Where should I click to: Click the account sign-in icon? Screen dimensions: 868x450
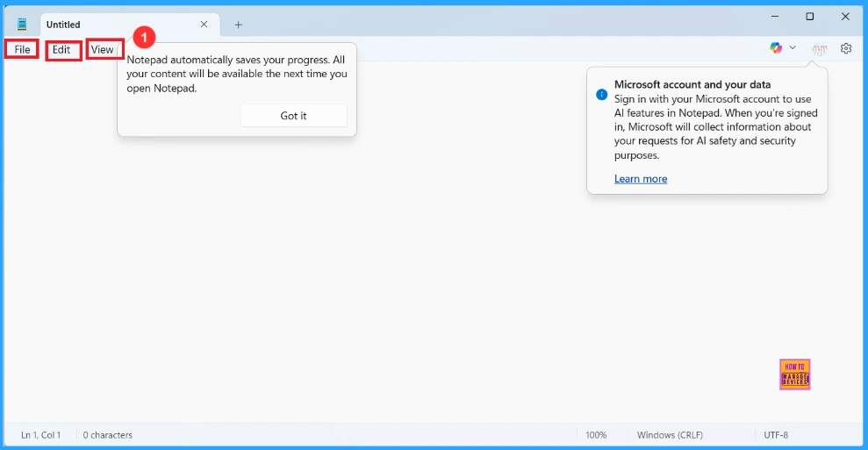(819, 49)
